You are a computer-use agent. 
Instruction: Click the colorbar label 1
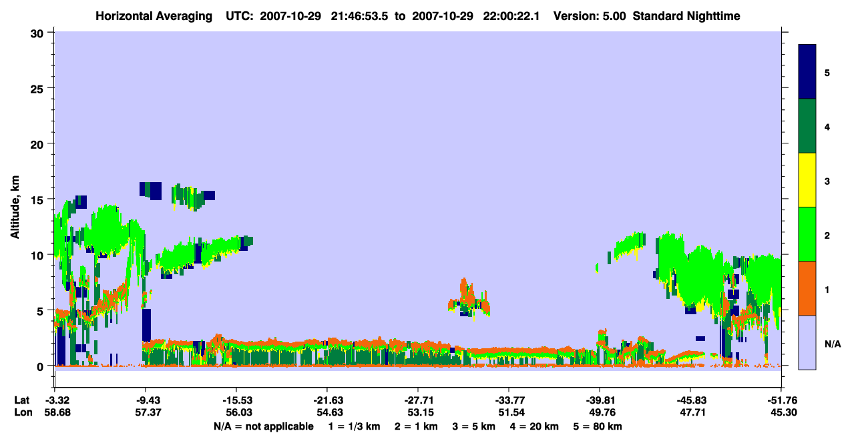[827, 289]
